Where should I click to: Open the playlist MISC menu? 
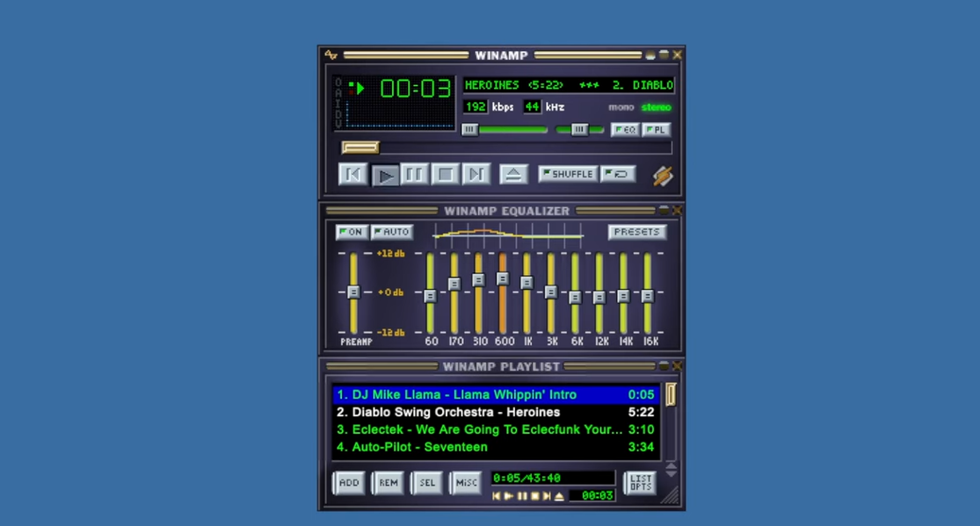(466, 483)
